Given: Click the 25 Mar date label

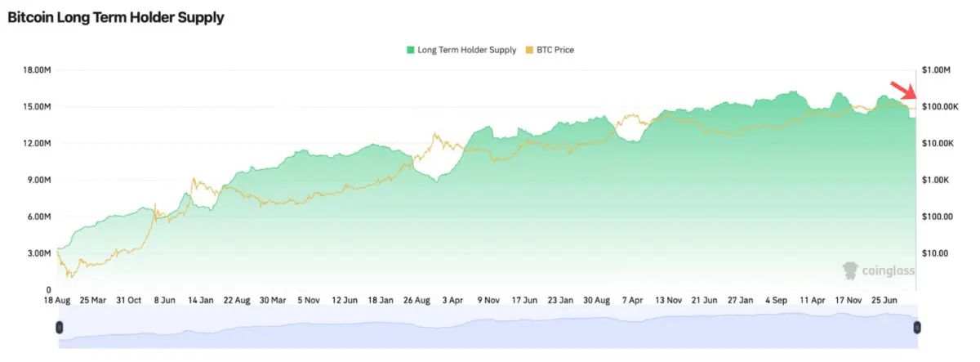Looking at the screenshot, I should coord(94,300).
